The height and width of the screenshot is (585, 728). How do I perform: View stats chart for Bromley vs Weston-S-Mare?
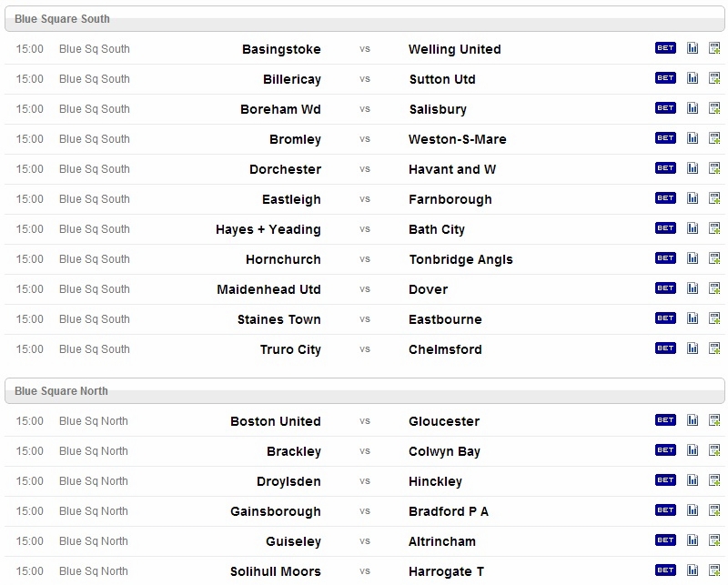(x=693, y=138)
